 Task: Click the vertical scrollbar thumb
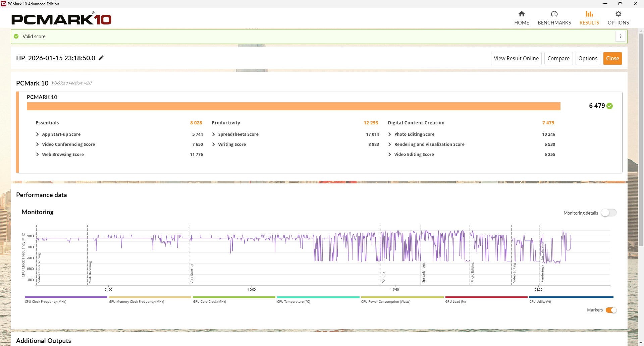[x=641, y=134]
